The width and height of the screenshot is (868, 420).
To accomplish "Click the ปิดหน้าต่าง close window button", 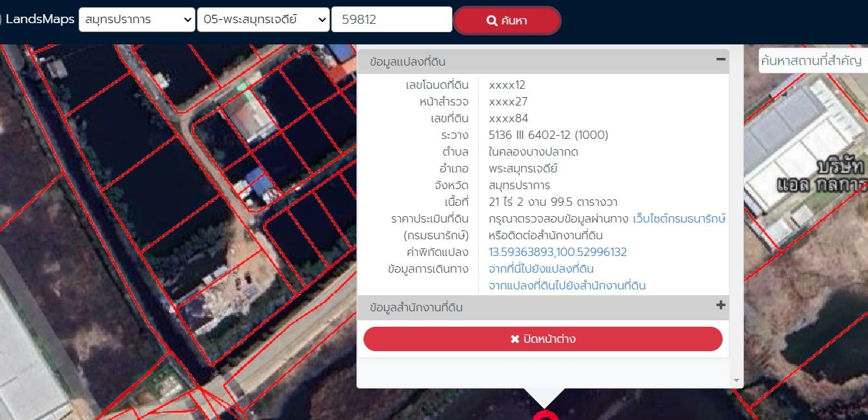I will (543, 339).
